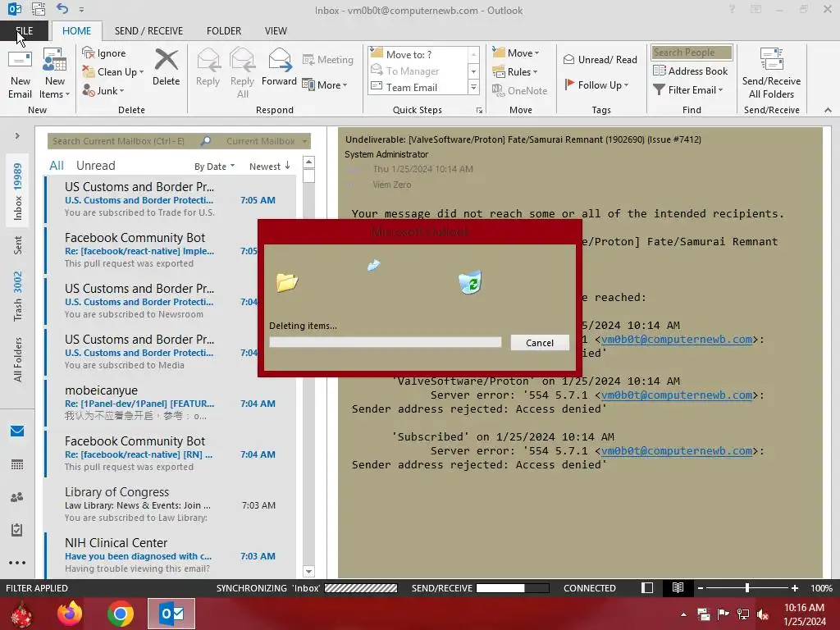Viewport: 840px width, 630px height.
Task: Click the muted volume tray icon
Action: tap(763, 614)
